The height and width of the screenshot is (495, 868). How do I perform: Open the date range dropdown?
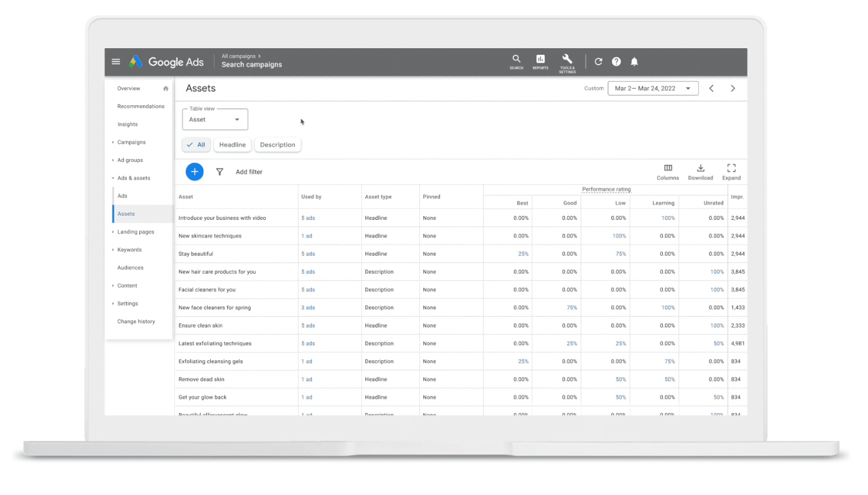click(x=652, y=89)
